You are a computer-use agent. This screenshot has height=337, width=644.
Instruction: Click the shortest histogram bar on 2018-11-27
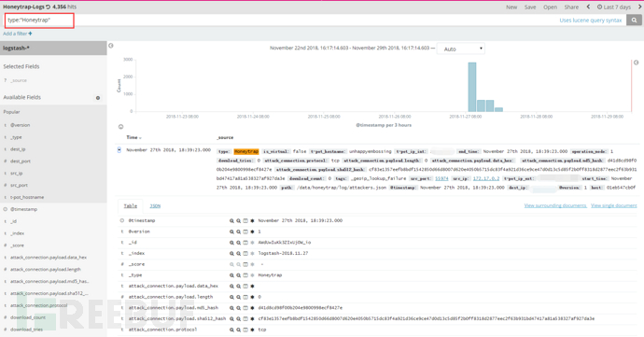coord(498,109)
